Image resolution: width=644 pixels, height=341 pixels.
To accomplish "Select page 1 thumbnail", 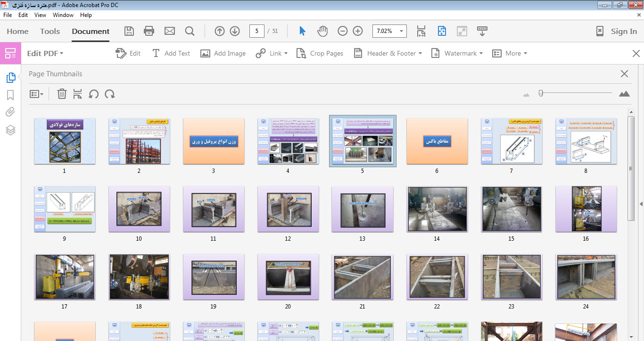I will pos(65,141).
